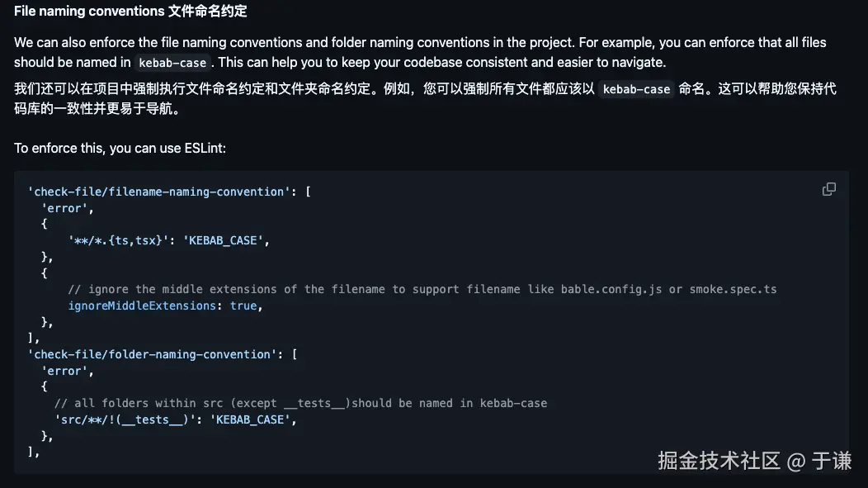Click the comment about folders within src
The height and width of the screenshot is (488, 868).
tap(300, 403)
